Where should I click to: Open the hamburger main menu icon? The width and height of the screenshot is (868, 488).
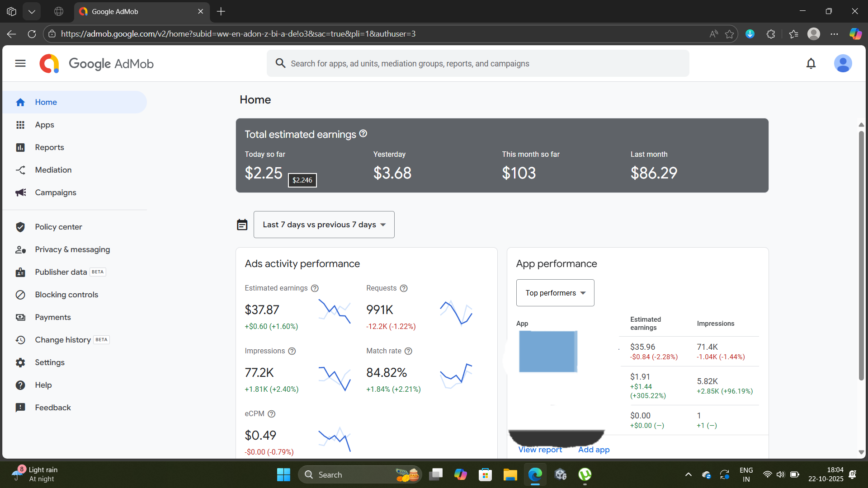[x=20, y=63]
